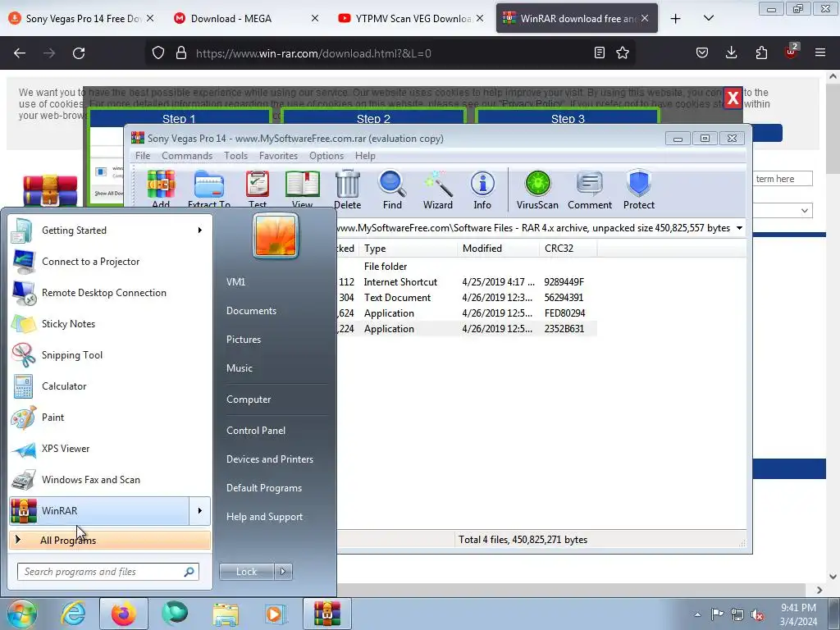The width and height of the screenshot is (840, 630).
Task: Open Internet Explorer from the taskbar
Action: pos(73,614)
